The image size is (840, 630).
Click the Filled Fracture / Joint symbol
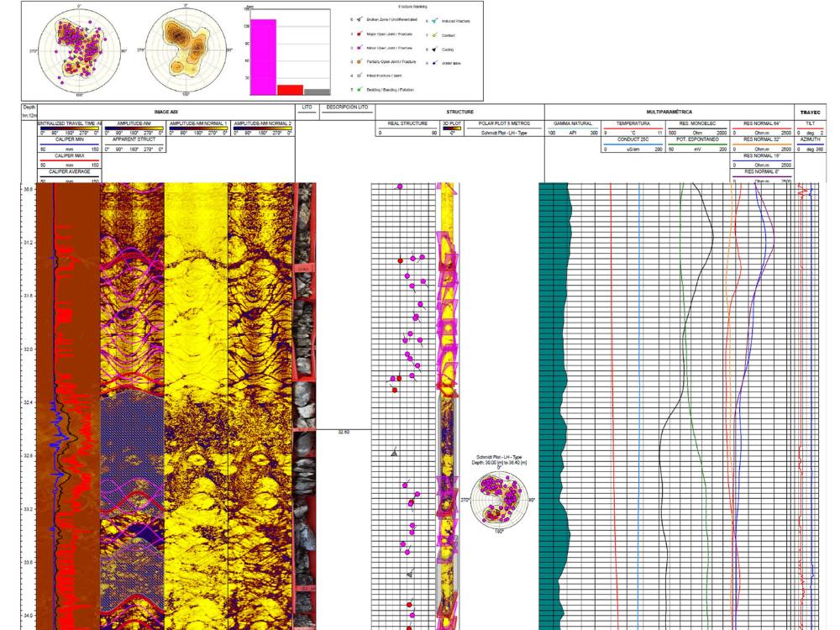point(360,76)
